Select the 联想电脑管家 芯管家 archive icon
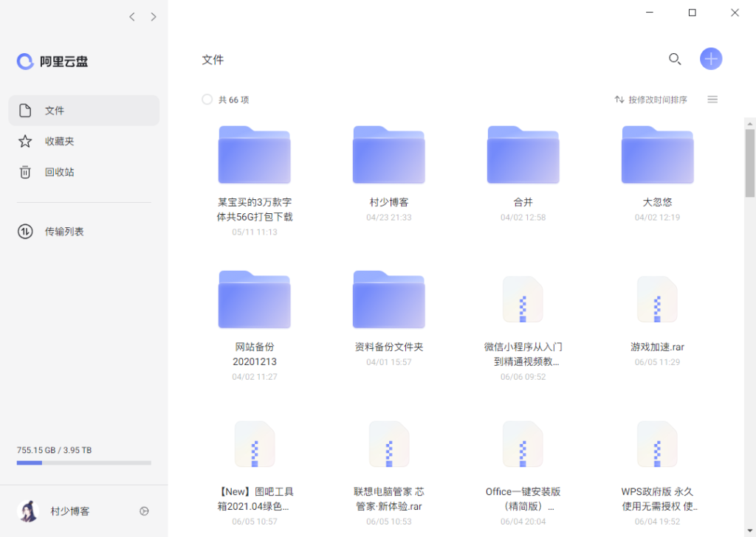 [389, 444]
